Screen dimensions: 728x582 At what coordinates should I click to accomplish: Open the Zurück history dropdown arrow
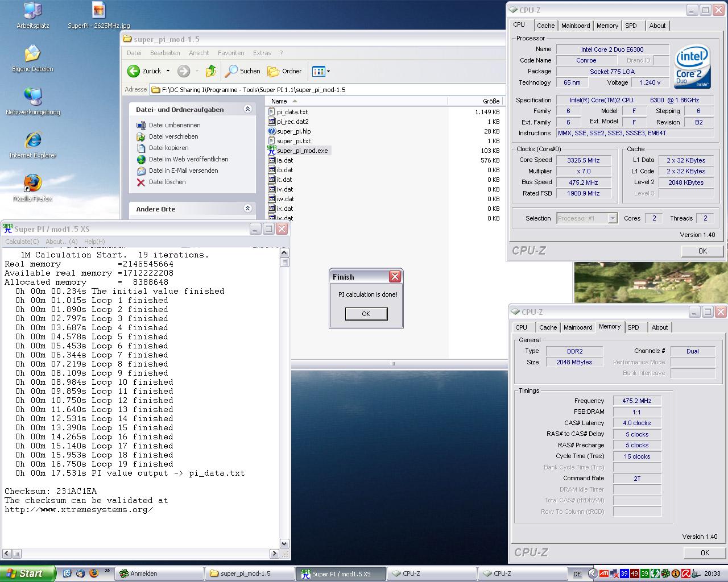168,71
